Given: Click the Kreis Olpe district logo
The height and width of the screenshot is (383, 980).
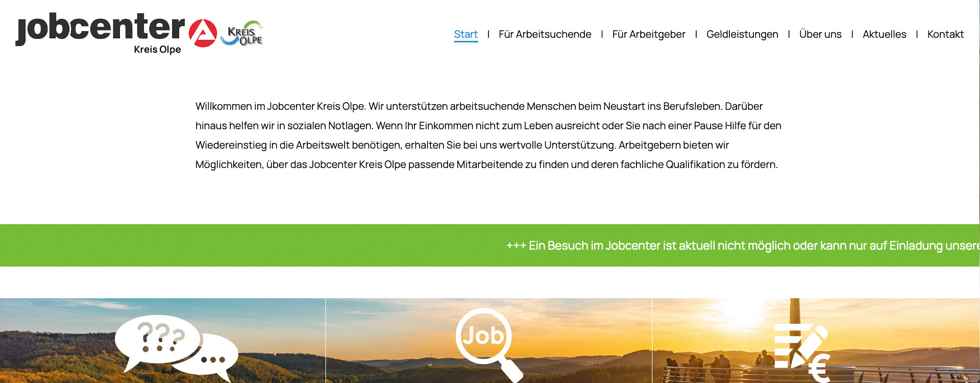Looking at the screenshot, I should [242, 33].
